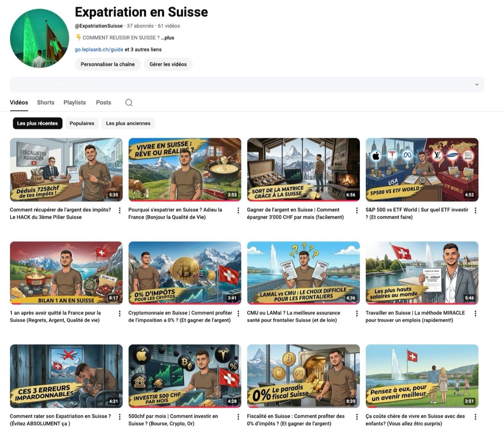Open the Playlists tab
The height and width of the screenshot is (443, 504).
click(74, 102)
